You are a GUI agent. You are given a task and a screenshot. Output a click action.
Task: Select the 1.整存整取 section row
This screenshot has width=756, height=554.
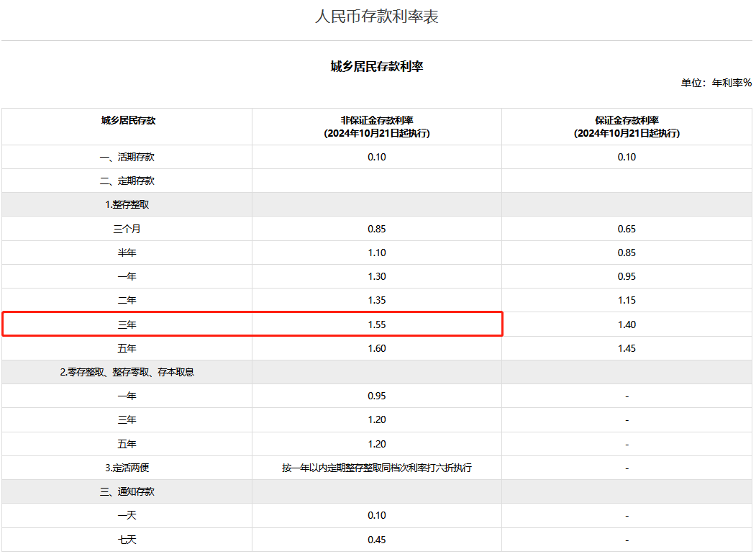(x=127, y=204)
